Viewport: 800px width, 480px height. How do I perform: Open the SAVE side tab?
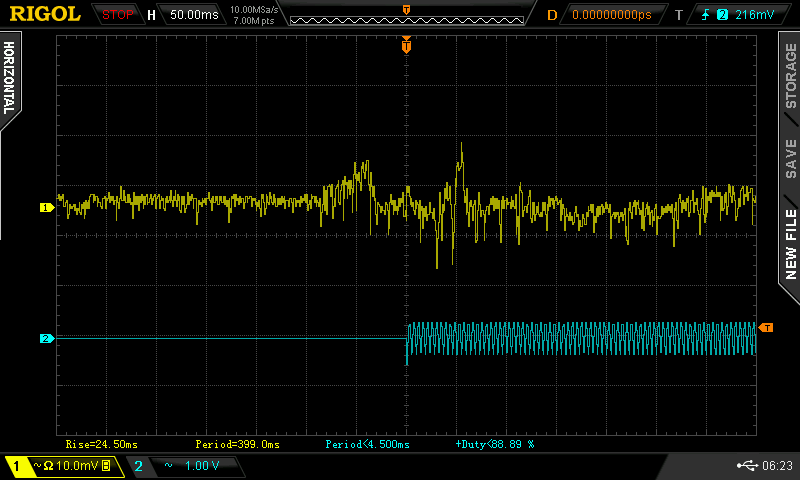coord(790,159)
